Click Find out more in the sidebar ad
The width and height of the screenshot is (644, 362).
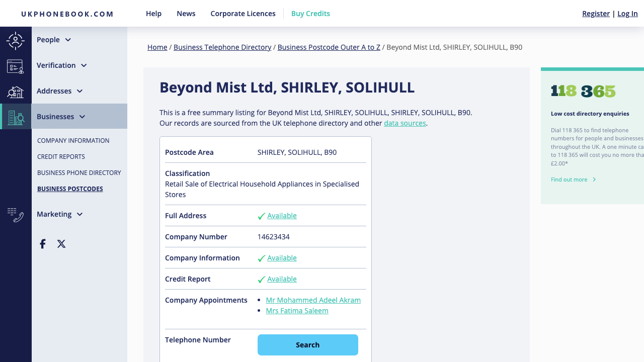(x=569, y=179)
